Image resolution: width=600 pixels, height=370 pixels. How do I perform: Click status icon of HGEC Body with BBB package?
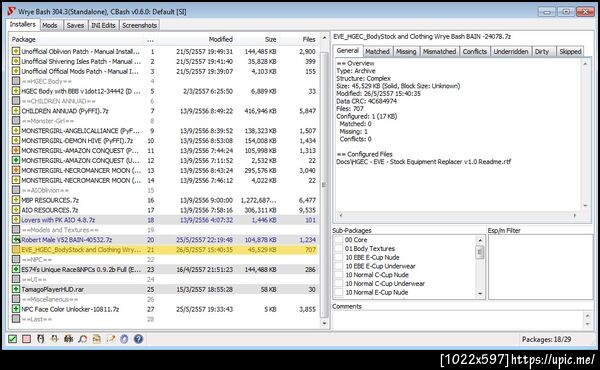pos(16,91)
